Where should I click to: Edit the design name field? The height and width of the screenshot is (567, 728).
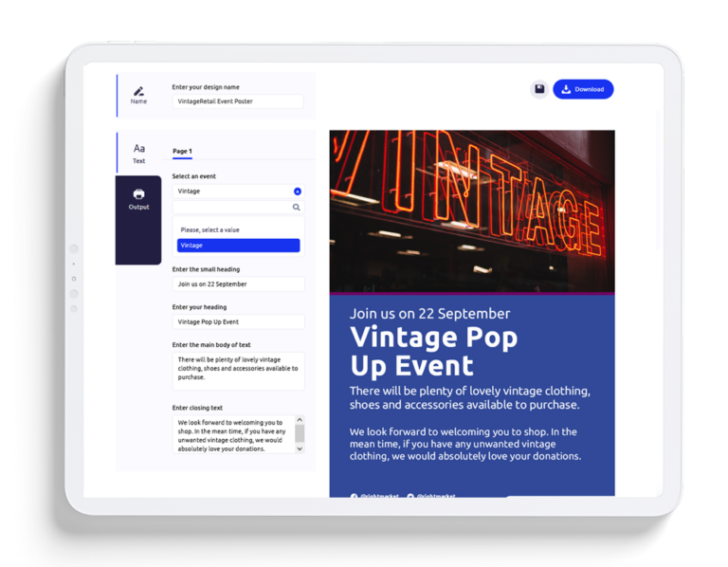238,101
